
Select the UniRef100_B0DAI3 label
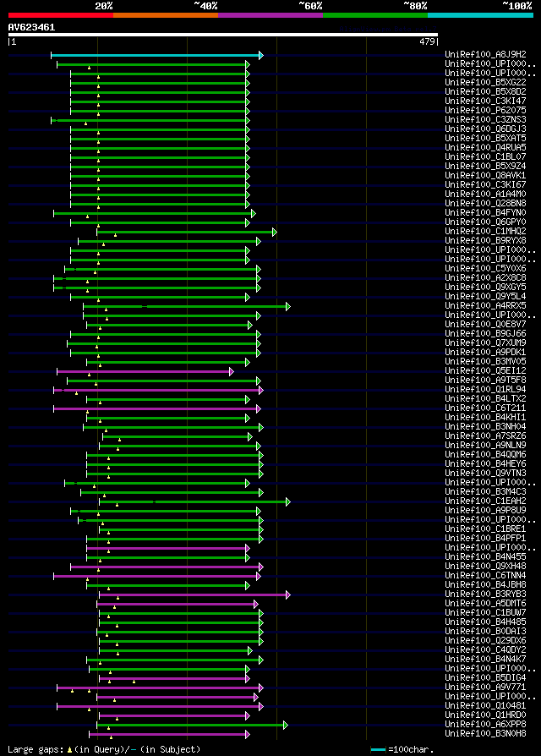pyautogui.click(x=485, y=632)
